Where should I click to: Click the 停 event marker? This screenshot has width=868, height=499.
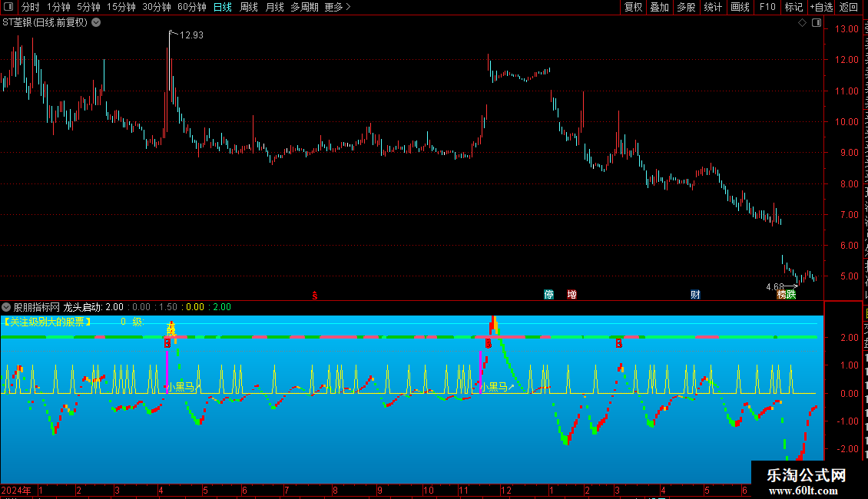[548, 294]
